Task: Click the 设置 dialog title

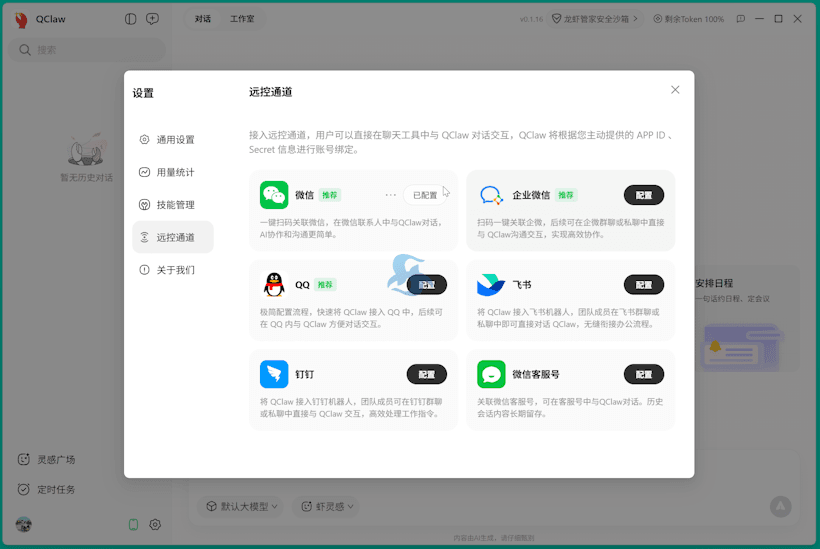Action: tap(143, 93)
